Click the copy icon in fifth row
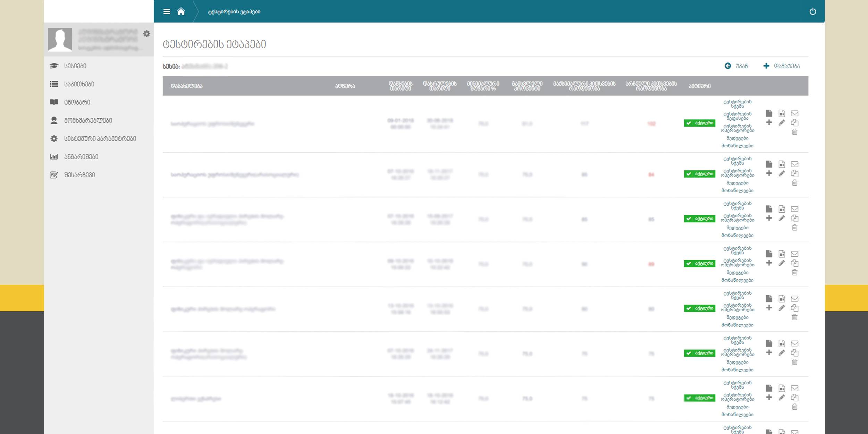This screenshot has width=868, height=434. point(794,308)
